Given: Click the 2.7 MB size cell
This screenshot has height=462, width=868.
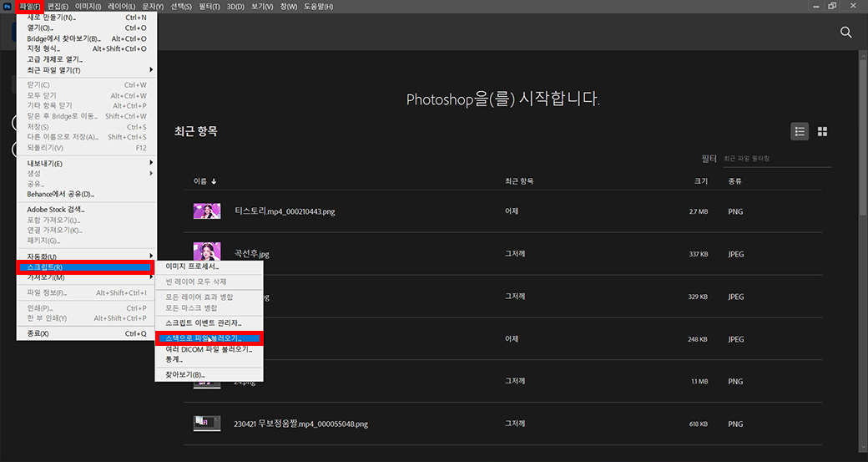Looking at the screenshot, I should point(698,211).
